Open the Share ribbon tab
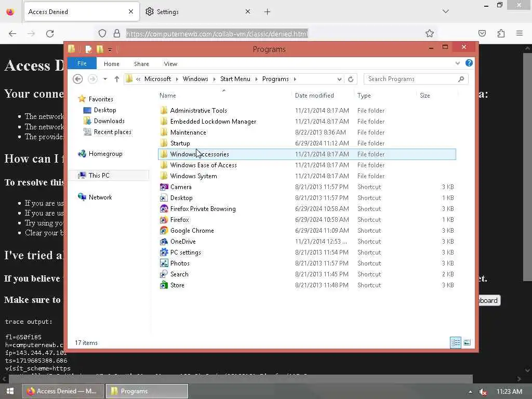 coord(141,64)
